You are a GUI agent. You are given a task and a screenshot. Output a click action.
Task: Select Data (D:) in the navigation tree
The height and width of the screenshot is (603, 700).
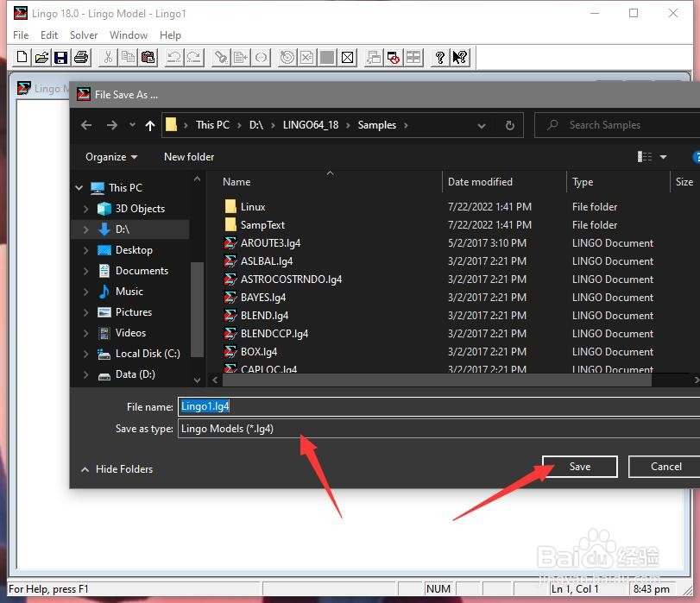[135, 374]
